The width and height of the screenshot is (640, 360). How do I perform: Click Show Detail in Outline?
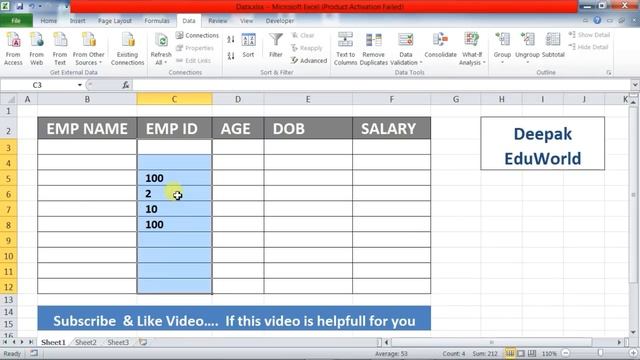pyautogui.click(x=589, y=35)
